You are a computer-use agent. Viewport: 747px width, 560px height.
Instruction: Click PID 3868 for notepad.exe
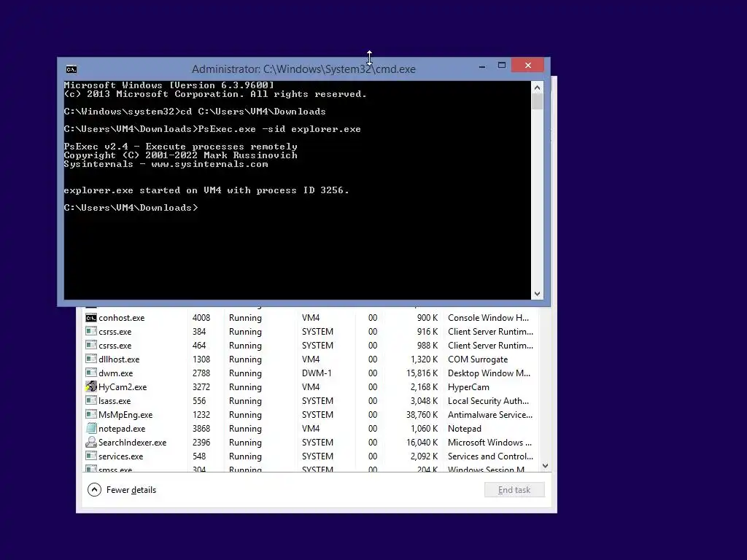(x=201, y=428)
